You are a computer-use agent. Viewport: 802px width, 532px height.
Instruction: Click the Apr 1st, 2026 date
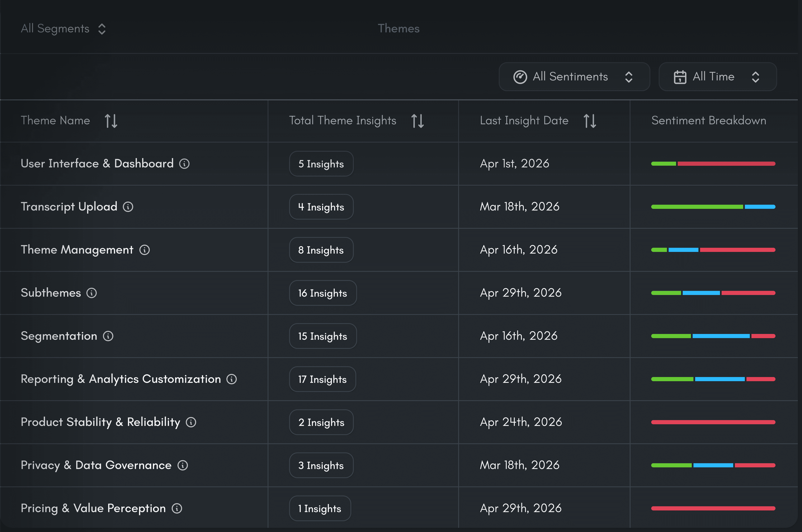(x=514, y=164)
